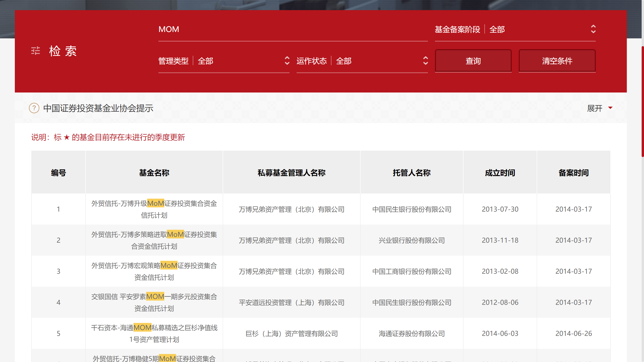Click the MOM keyword input field
The image size is (644, 362).
tap(293, 29)
